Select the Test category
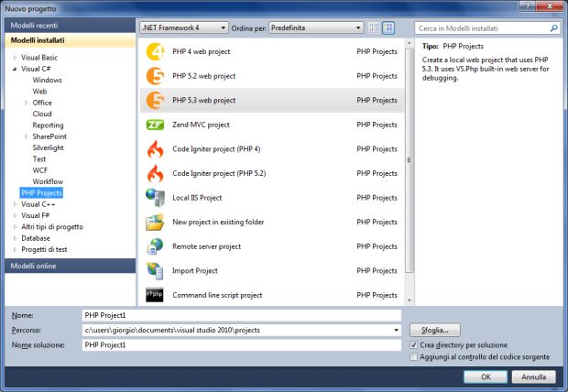This screenshot has height=392, width=568. coord(39,159)
